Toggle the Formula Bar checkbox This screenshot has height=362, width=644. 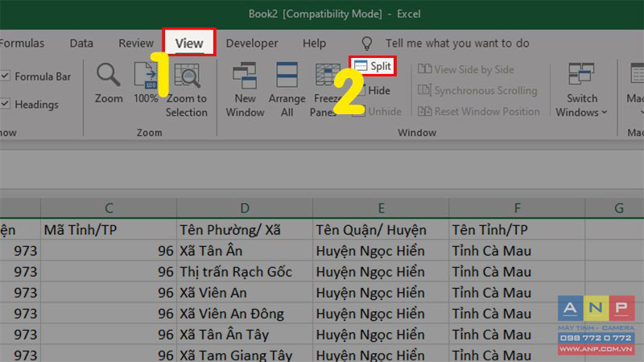tap(6, 76)
